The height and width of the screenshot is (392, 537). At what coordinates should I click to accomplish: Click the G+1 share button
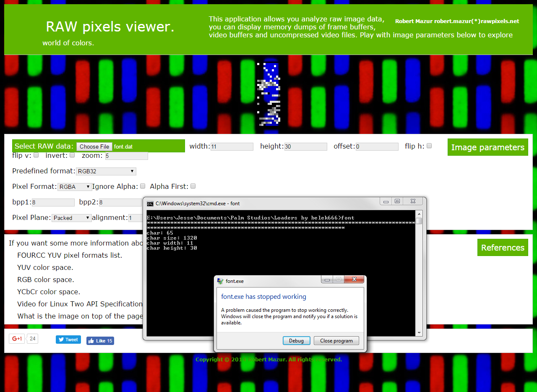point(17,339)
